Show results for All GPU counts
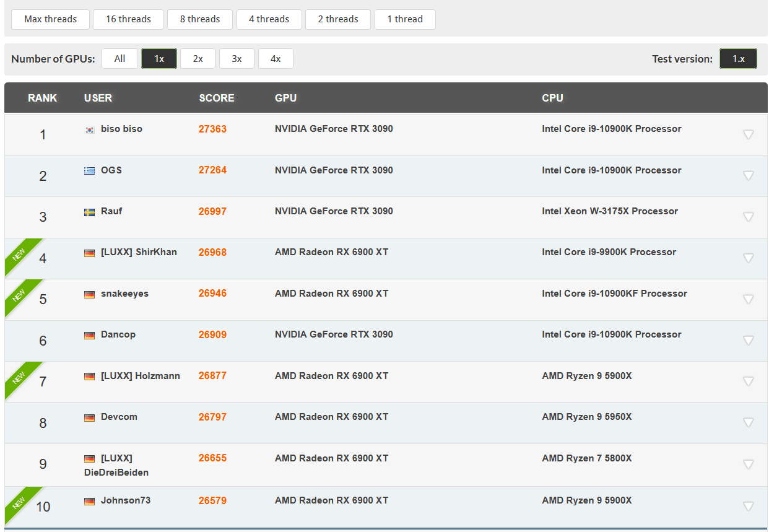 point(119,59)
